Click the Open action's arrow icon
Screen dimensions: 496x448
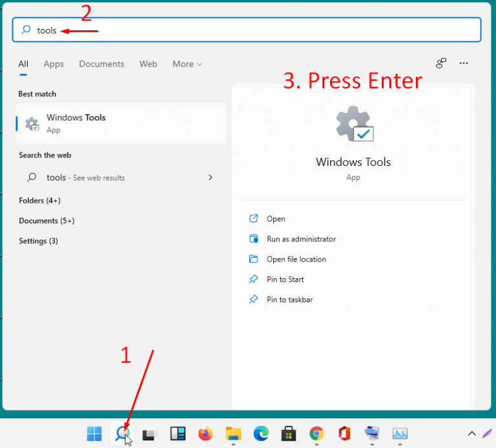pos(254,218)
